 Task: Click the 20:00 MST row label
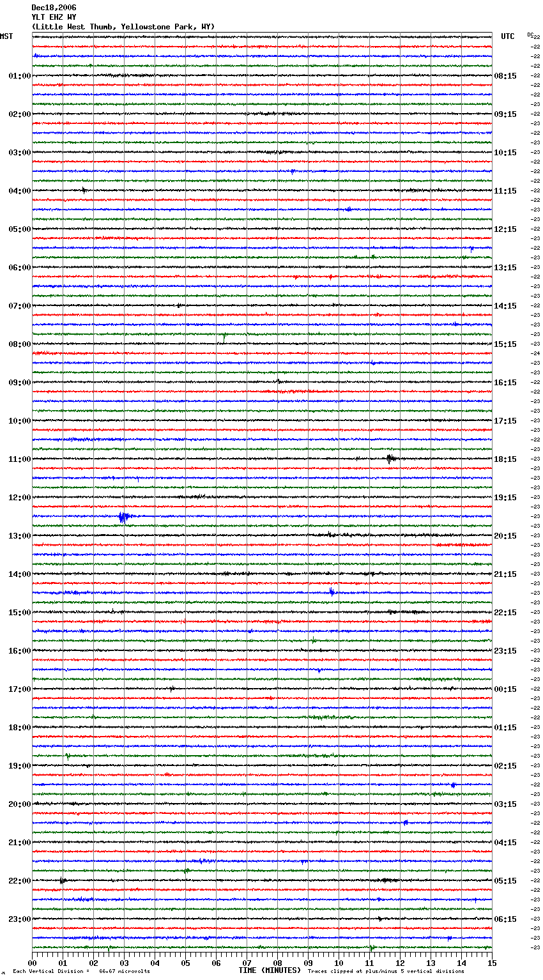pos(20,804)
